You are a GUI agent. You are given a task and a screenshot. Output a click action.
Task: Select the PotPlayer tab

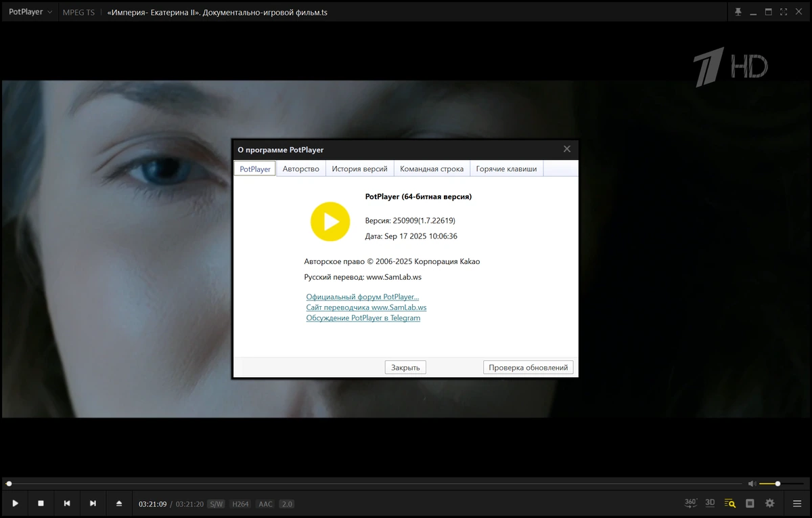click(x=255, y=169)
